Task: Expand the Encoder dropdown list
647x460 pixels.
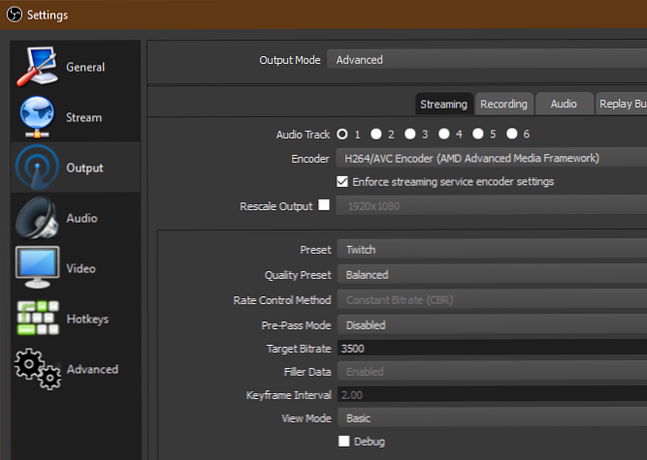Action: [x=490, y=158]
